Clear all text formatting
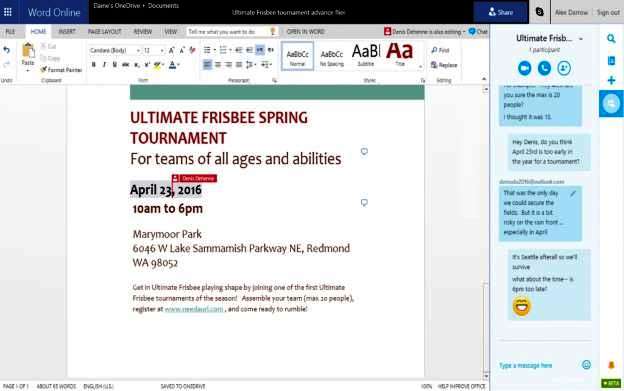 193,50
